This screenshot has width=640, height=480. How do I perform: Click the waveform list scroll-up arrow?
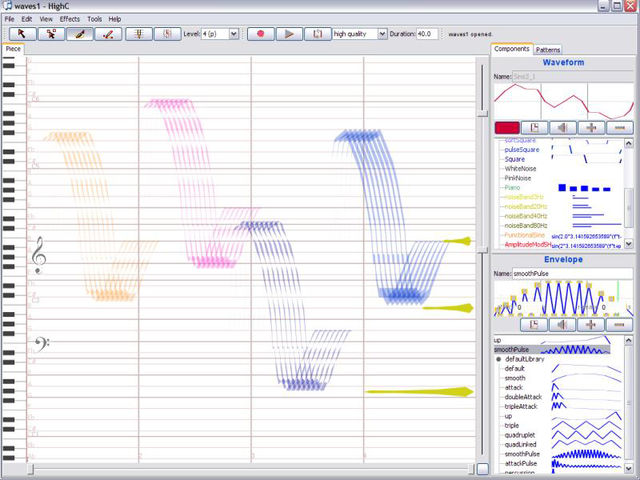coord(629,143)
